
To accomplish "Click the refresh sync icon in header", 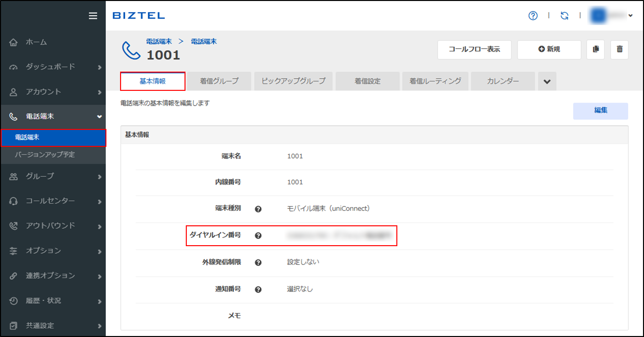I will click(564, 16).
